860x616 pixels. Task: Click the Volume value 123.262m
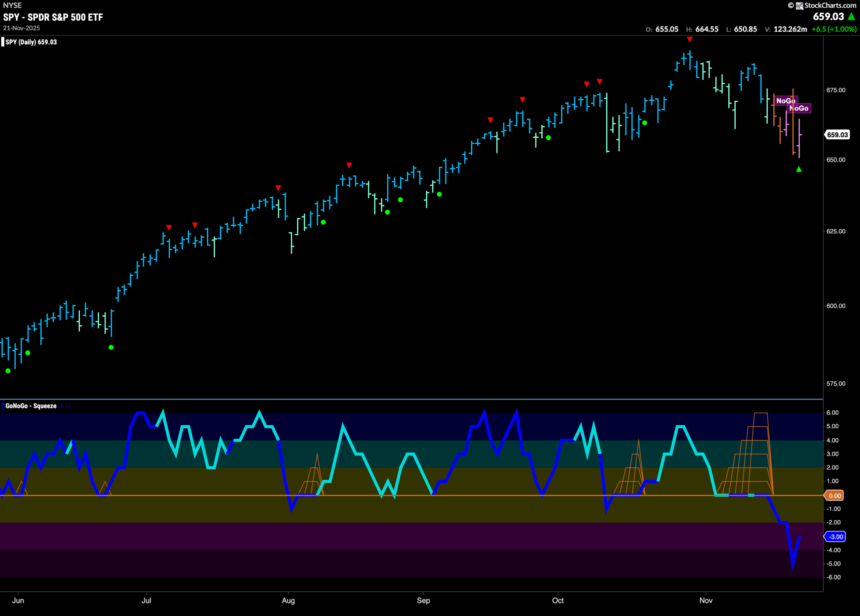790,29
